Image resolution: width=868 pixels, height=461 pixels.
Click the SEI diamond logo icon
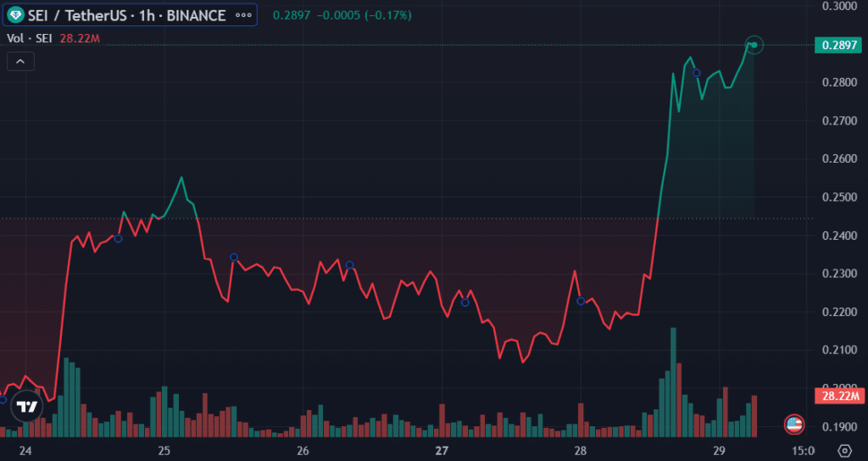click(16, 15)
